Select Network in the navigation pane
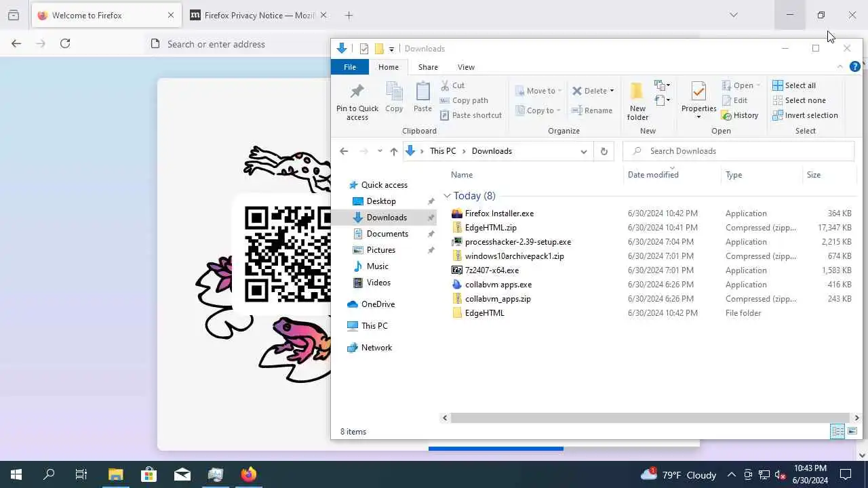Image resolution: width=868 pixels, height=488 pixels. (376, 348)
